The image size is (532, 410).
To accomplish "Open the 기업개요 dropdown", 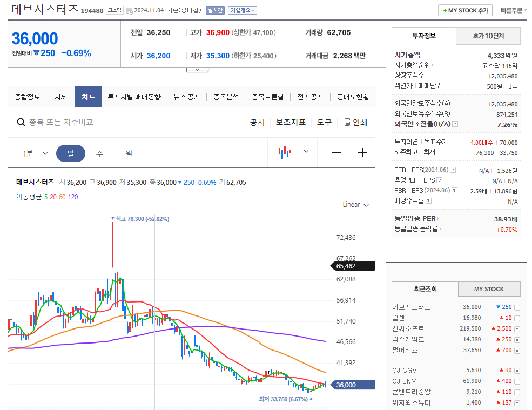I will tap(243, 10).
